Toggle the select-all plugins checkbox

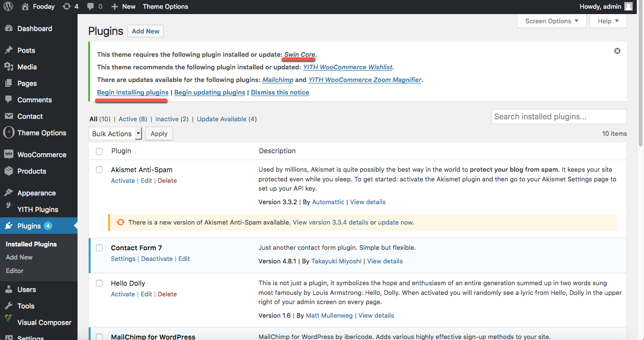click(99, 151)
